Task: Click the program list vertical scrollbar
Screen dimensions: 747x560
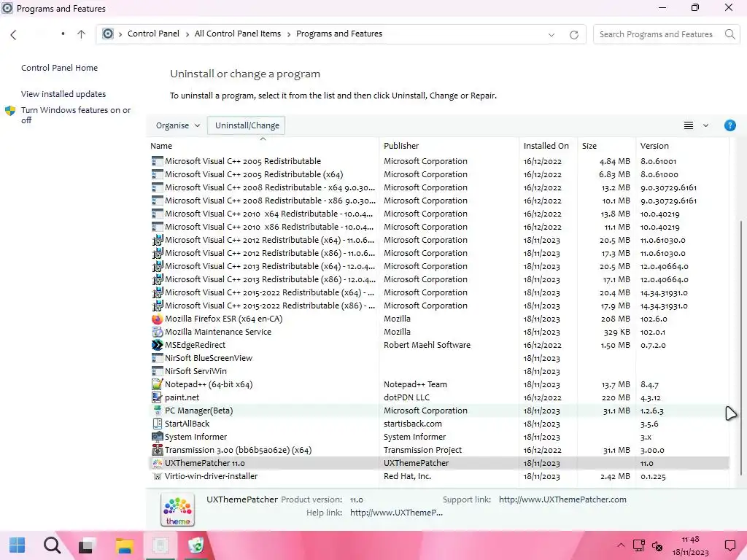Action: (x=741, y=346)
